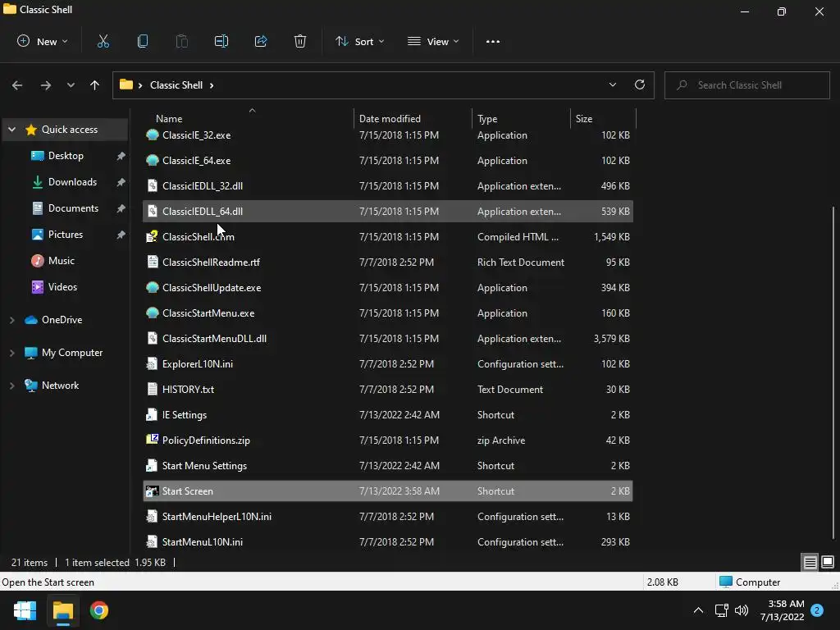Screen dimensions: 840x630
Task: Expand My Computer tree node
Action: tap(11, 353)
